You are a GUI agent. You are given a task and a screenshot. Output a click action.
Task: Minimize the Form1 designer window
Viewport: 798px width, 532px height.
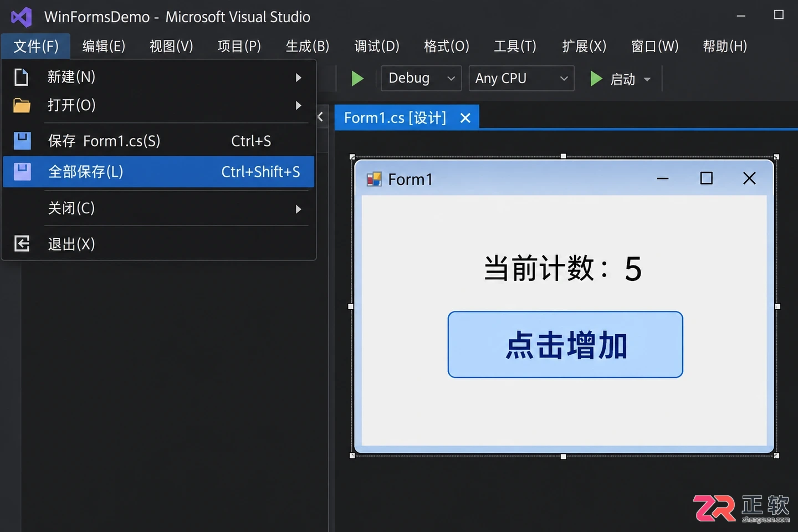663,178
